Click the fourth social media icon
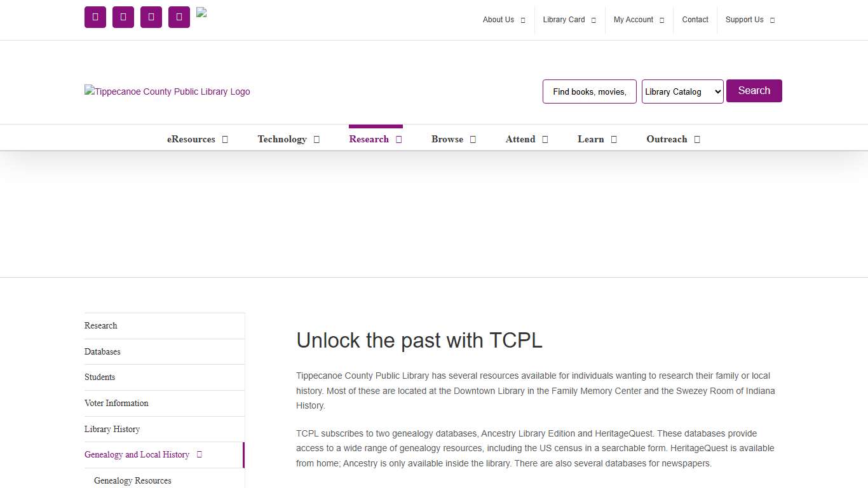The width and height of the screenshot is (868, 488). tap(179, 17)
